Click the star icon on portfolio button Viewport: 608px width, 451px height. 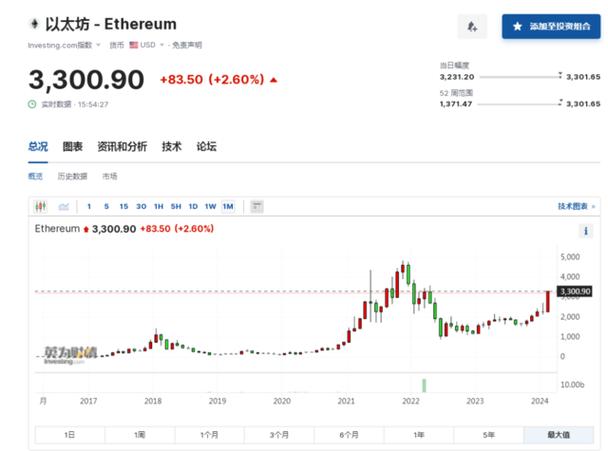pos(517,26)
